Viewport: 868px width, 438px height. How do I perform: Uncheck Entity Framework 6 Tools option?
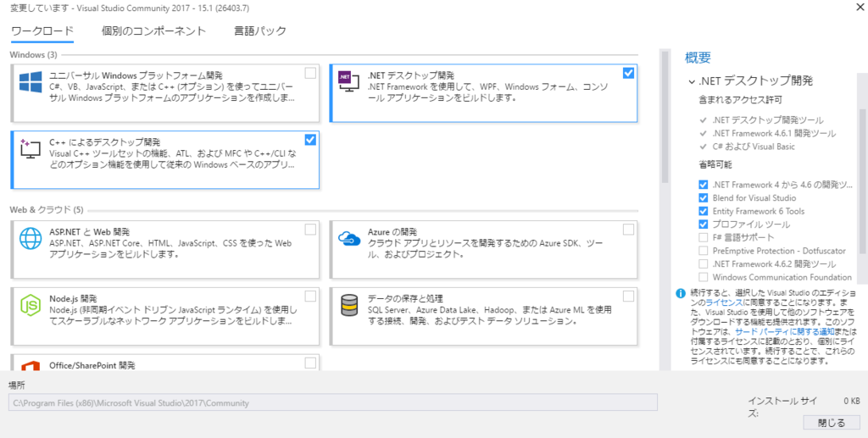pos(703,211)
